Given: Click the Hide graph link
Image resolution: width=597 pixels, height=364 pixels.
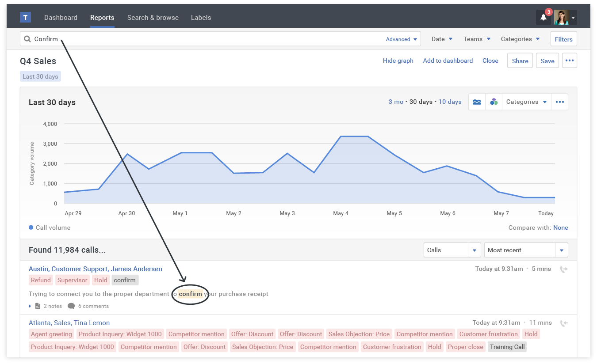Looking at the screenshot, I should coord(398,61).
